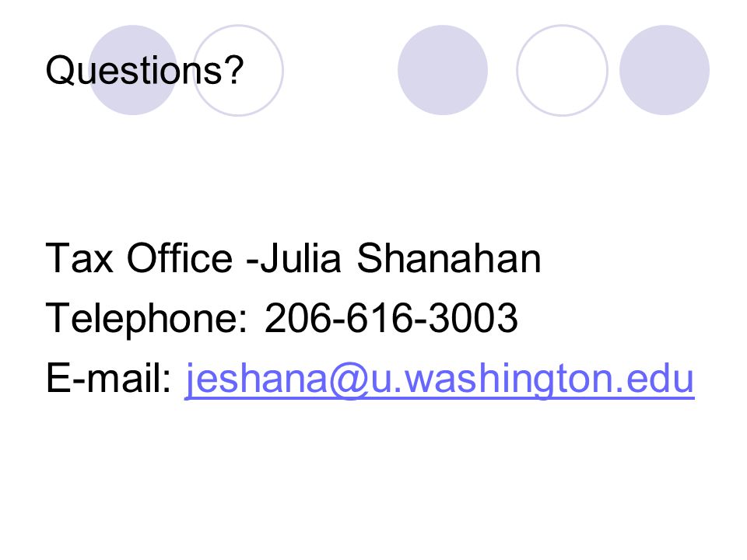The width and height of the screenshot is (747, 560).
Task: Click the jeshana username in the email
Action: [x=256, y=380]
